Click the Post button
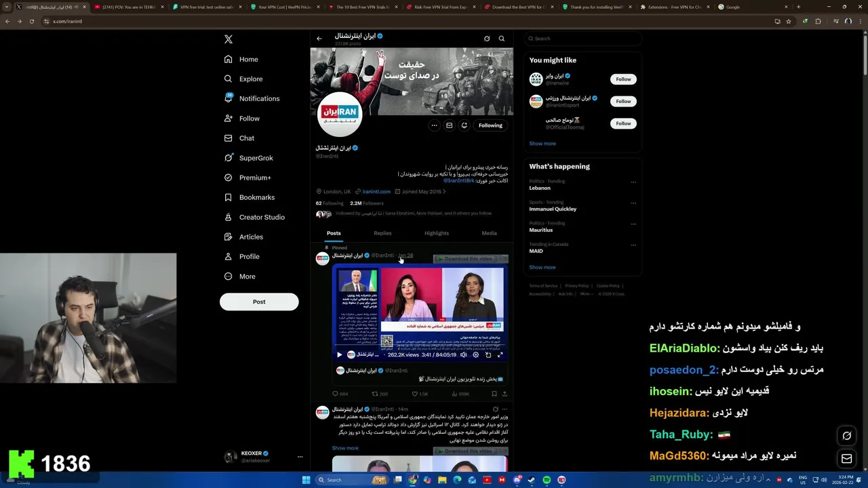 click(x=259, y=302)
